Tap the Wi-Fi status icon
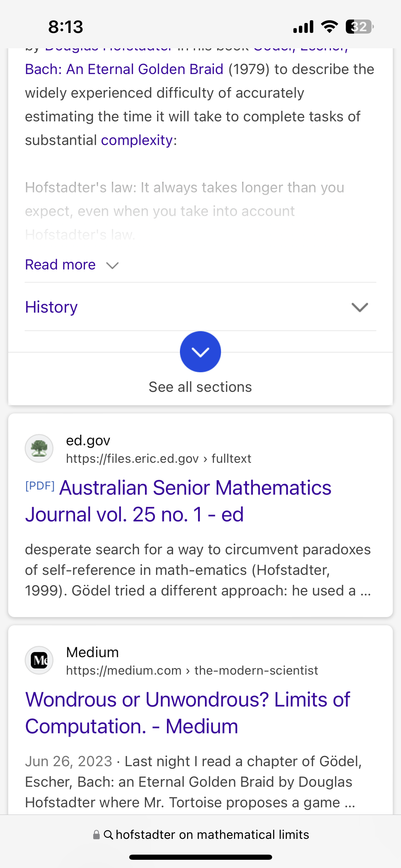The image size is (401, 868). click(329, 26)
